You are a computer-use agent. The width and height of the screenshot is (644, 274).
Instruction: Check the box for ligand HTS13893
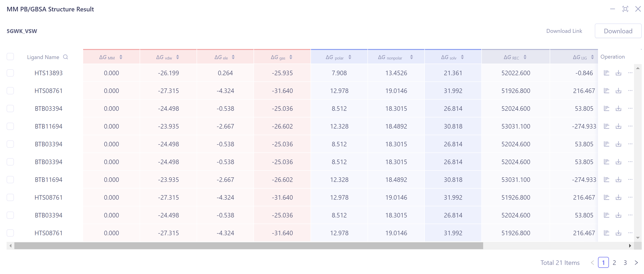10,73
